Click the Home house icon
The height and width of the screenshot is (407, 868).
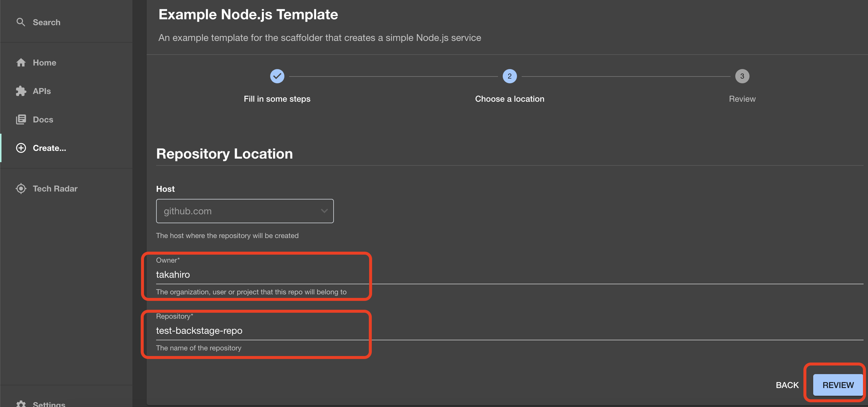pos(21,63)
